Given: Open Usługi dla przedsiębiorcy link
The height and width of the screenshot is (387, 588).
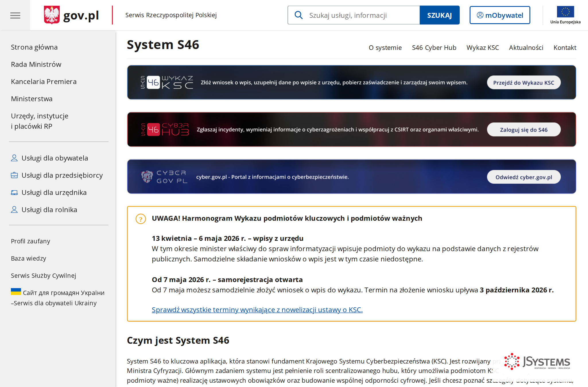Looking at the screenshot, I should 57,175.
